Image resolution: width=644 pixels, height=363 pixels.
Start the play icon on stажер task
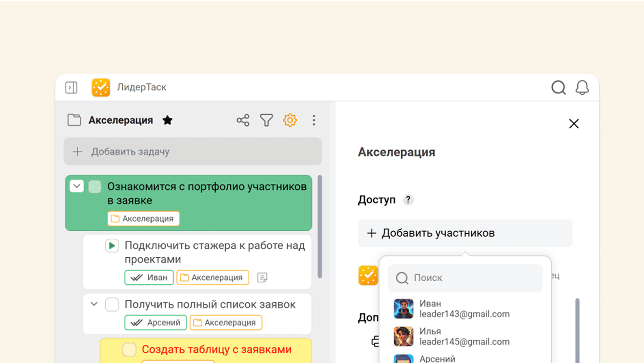(111, 246)
